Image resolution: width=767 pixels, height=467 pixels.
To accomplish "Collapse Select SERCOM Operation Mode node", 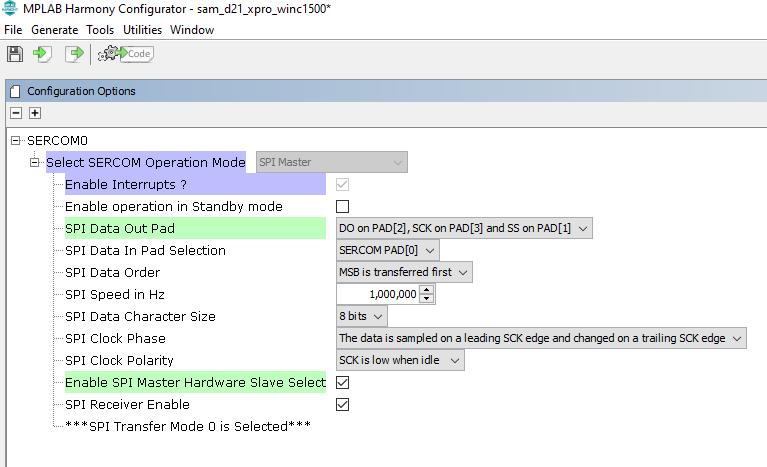I will click(34, 162).
